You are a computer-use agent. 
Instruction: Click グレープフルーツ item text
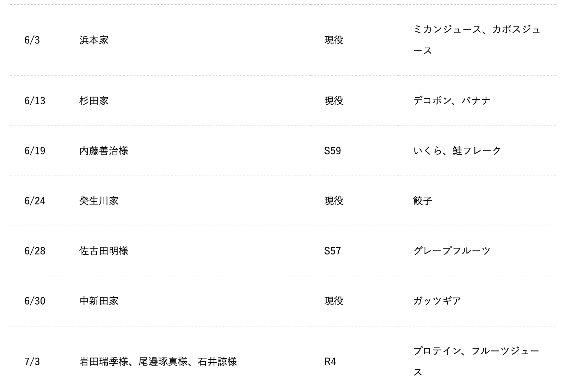tap(452, 251)
